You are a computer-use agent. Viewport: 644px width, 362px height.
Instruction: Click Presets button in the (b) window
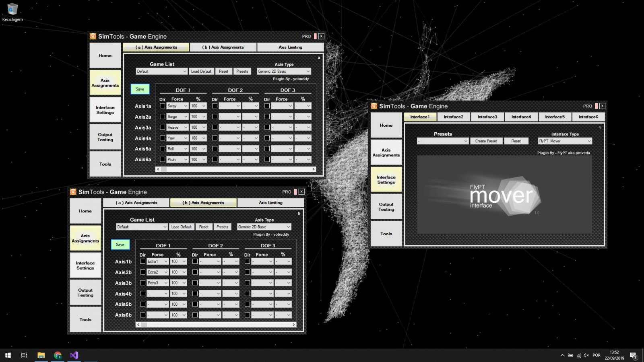[222, 227]
